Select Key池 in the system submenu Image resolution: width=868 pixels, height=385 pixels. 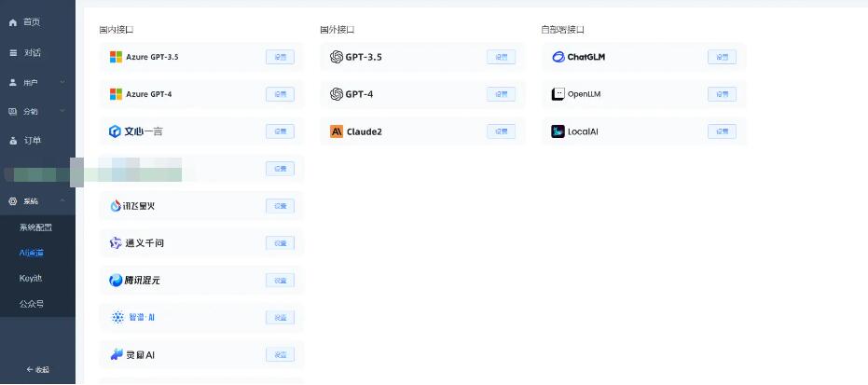31,278
